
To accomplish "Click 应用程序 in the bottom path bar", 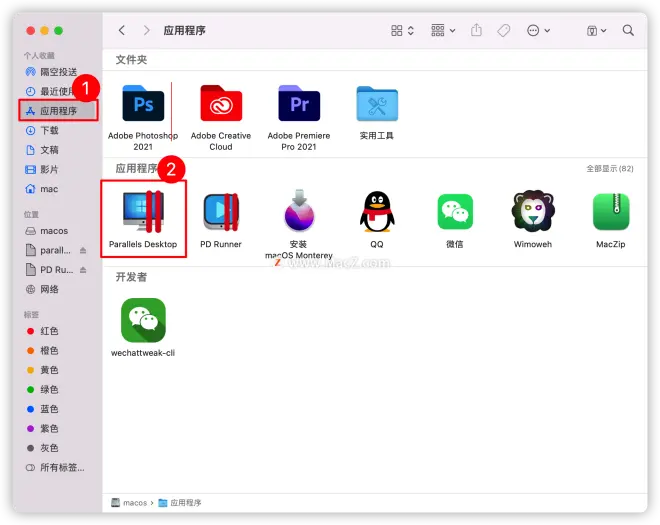I will click(180, 503).
